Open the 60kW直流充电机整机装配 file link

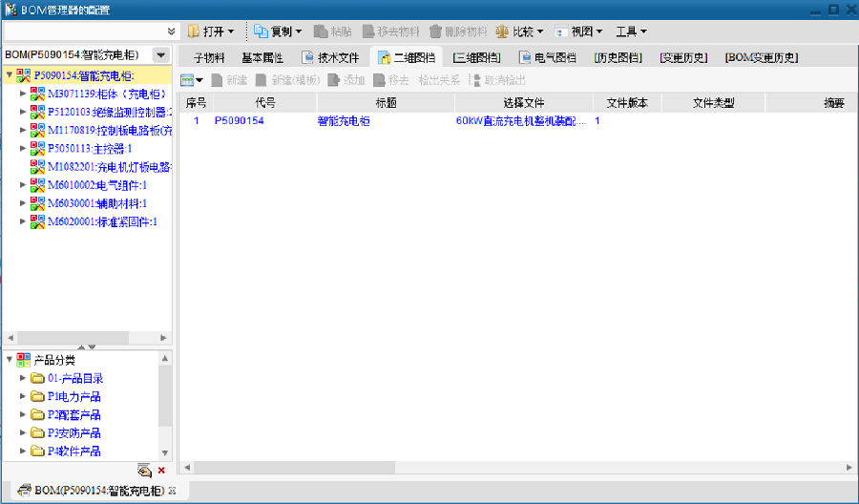point(521,120)
